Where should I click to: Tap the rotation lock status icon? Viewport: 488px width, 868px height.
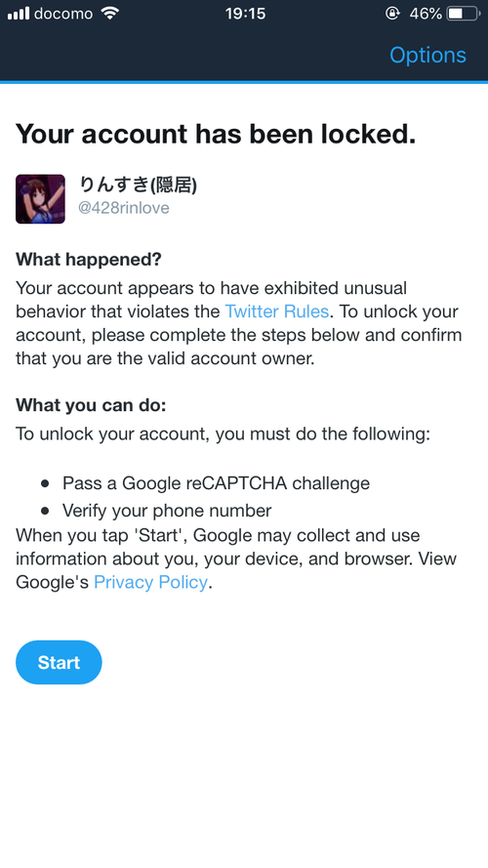[392, 14]
